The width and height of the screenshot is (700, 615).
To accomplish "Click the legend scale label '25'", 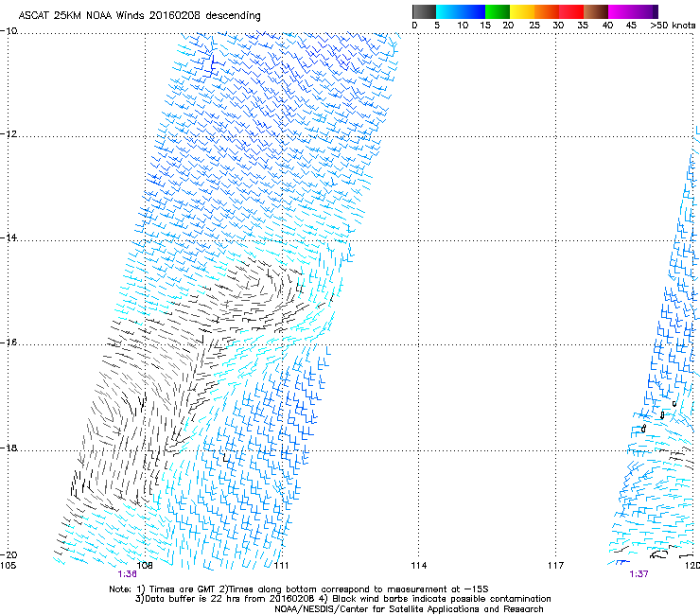I will coord(534,26).
